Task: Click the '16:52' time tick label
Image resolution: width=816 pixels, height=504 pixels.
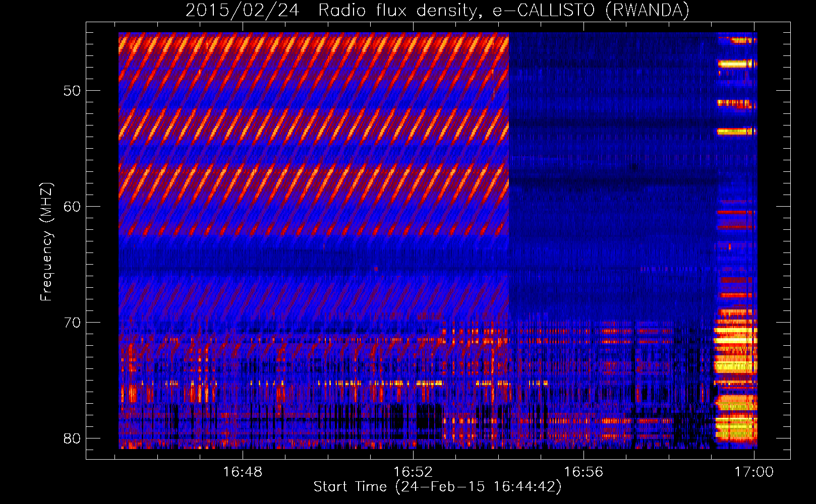Action: (x=413, y=472)
